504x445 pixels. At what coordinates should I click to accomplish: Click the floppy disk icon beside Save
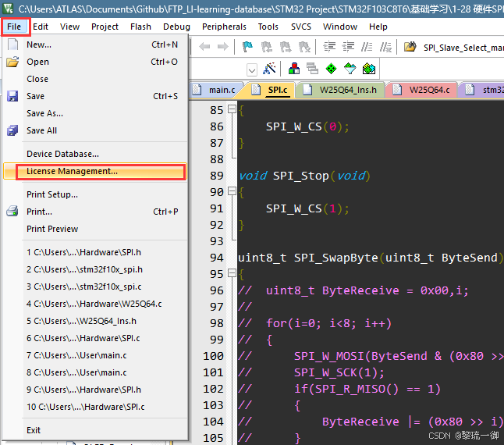[x=12, y=96]
